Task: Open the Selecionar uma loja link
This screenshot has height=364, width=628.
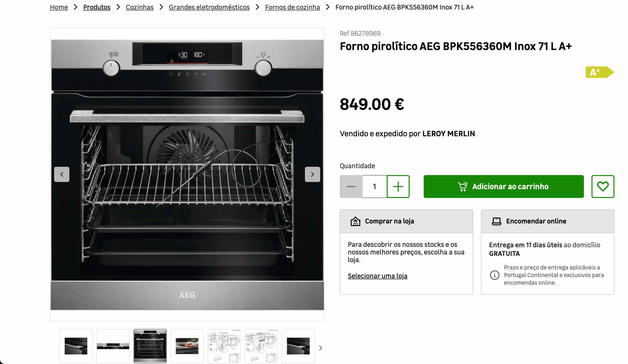Action: pos(377,276)
